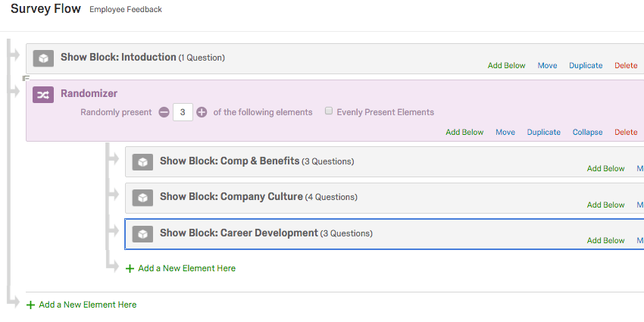644x322 pixels.
Task: Add a New Element Here at bottom
Action: coord(87,305)
